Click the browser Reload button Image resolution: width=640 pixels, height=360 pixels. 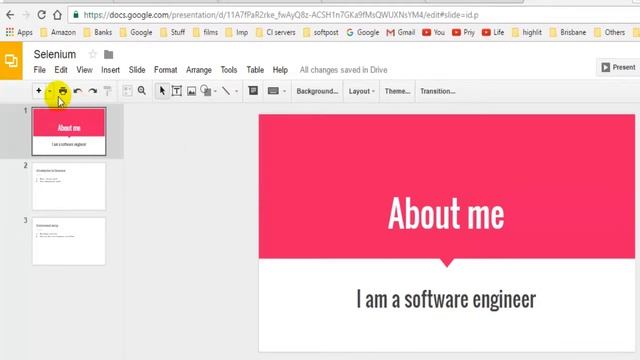41,15
